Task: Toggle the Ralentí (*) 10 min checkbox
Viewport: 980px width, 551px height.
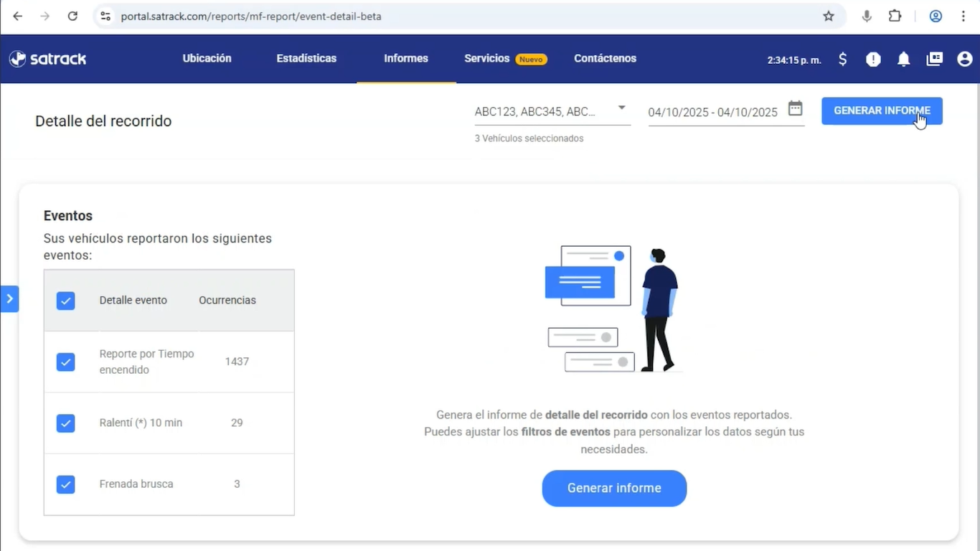Action: coord(66,423)
